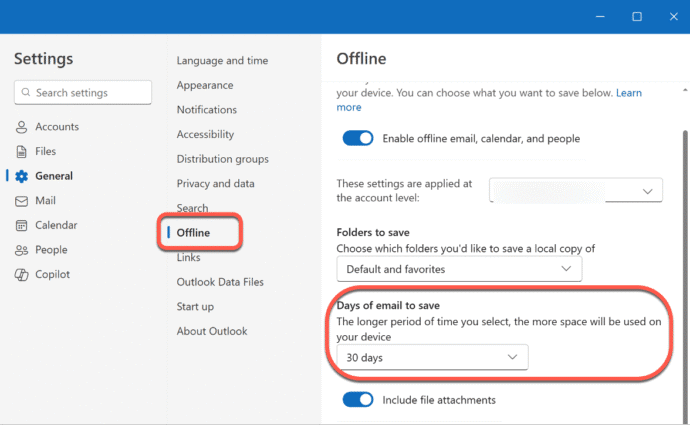Screen dimensions: 690x425
Task: Open Notifications settings section
Action: (206, 110)
